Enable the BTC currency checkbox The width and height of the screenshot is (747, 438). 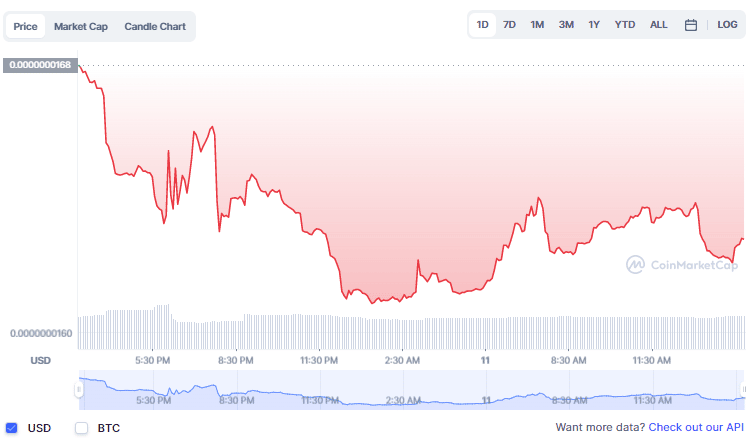click(x=82, y=428)
